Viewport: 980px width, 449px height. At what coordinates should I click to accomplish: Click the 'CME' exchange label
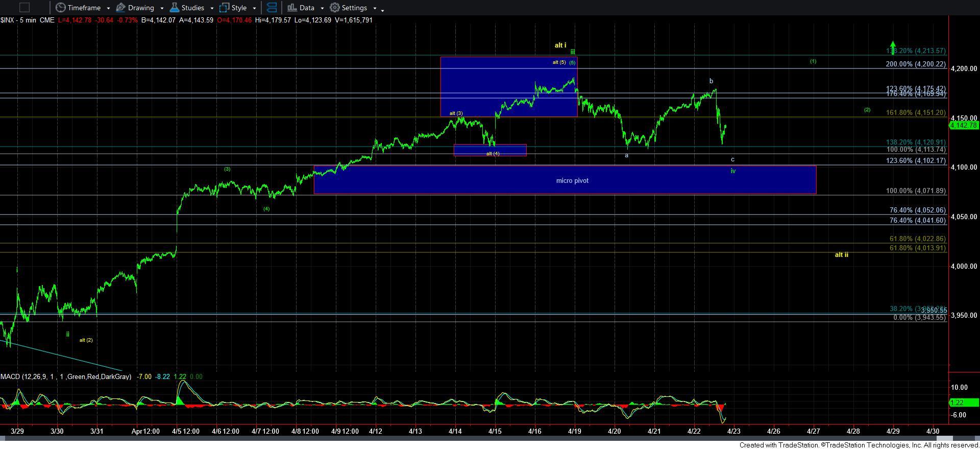pos(47,20)
